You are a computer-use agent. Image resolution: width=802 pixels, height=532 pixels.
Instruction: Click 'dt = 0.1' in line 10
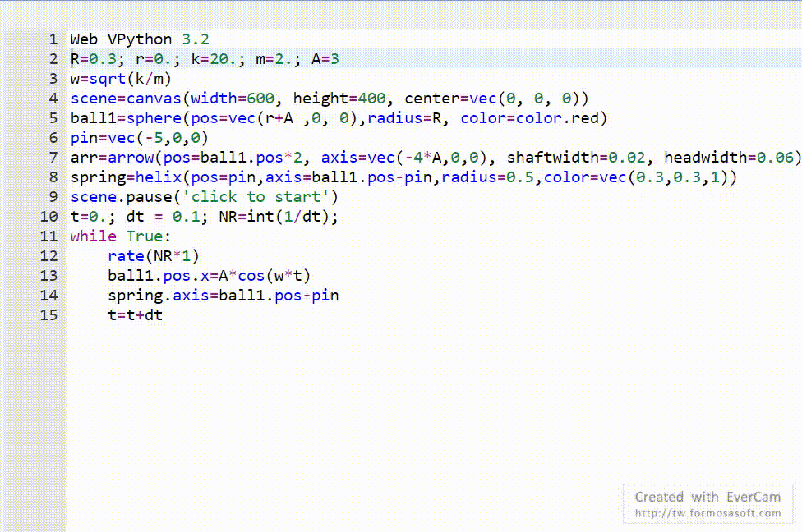point(164,217)
